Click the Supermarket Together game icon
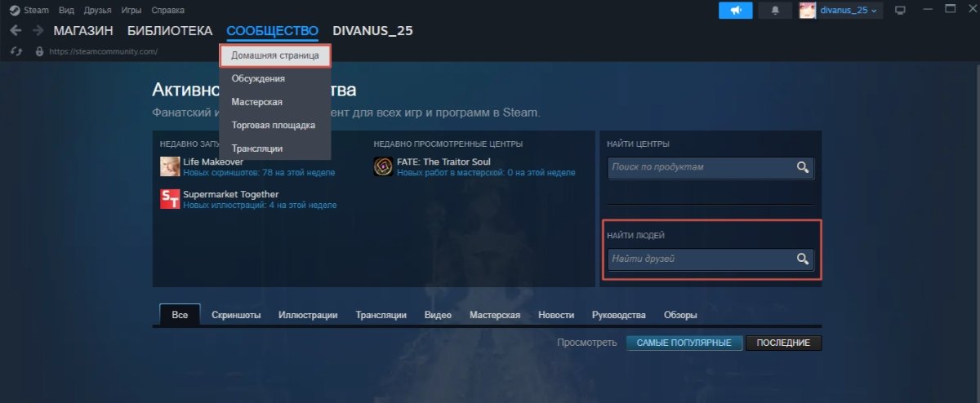The image size is (980, 403). (x=170, y=199)
